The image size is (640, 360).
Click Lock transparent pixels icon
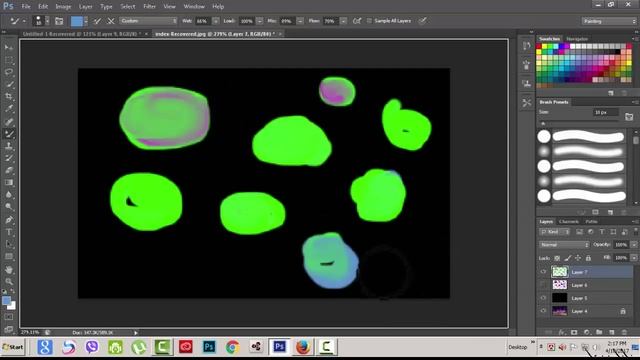coord(557,258)
